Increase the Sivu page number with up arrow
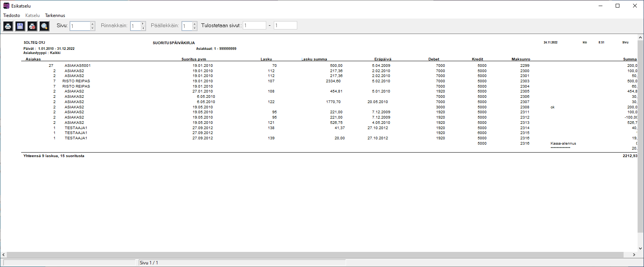Image resolution: width=644 pixels, height=267 pixels. click(93, 24)
